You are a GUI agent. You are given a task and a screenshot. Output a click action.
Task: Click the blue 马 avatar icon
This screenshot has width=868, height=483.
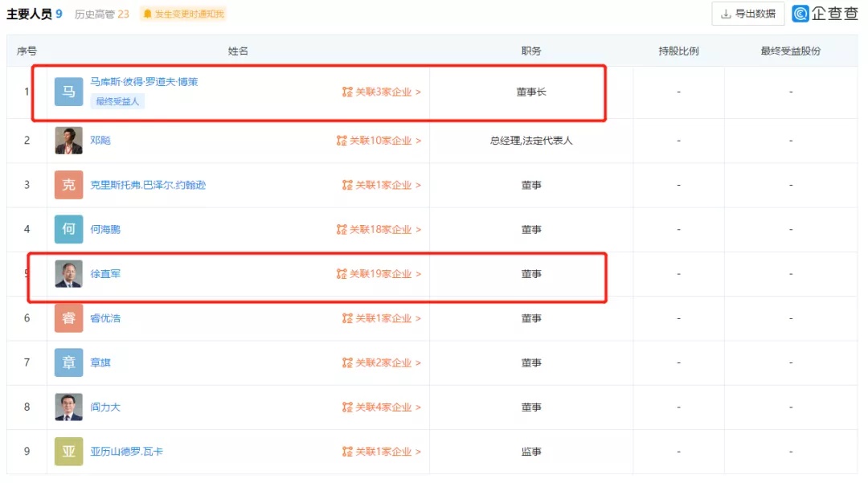[68, 92]
